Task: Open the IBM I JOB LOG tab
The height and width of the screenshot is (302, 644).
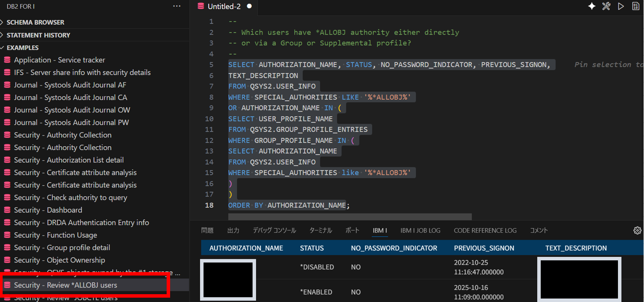Action: pos(421,230)
